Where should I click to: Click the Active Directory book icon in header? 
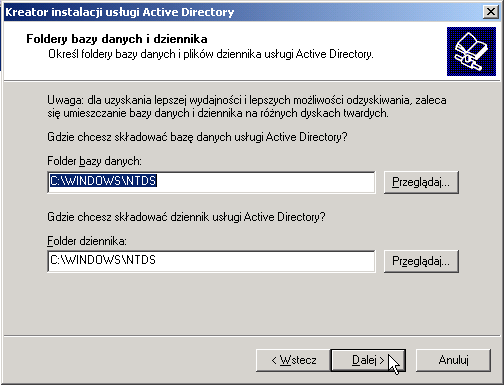click(x=471, y=51)
